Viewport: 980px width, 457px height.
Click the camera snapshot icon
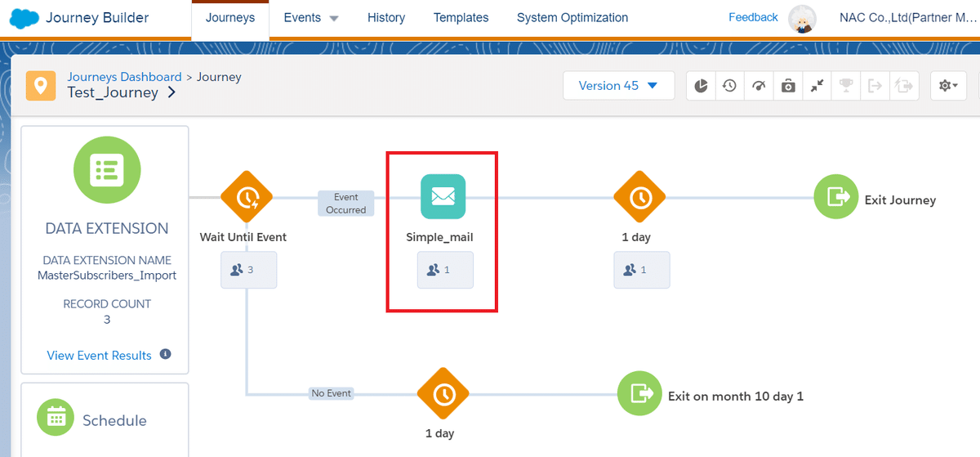[788, 85]
